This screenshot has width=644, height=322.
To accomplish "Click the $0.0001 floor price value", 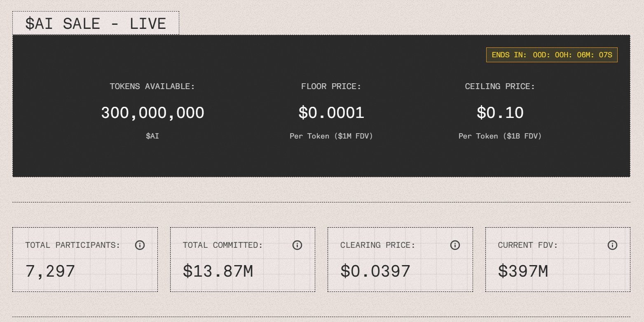I will tap(331, 113).
